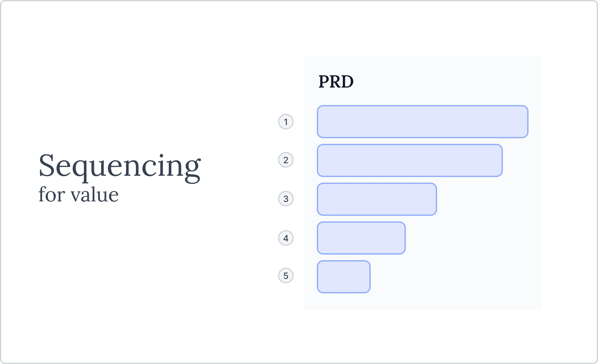
Task: Select the third blue bar beside badge 3
Action: (377, 199)
